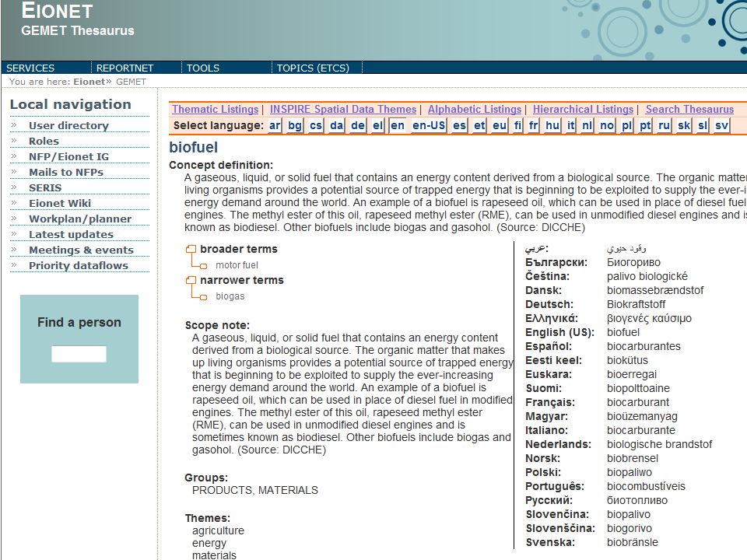Image resolution: width=747 pixels, height=560 pixels.
Task: Select language et
Action: (479, 126)
